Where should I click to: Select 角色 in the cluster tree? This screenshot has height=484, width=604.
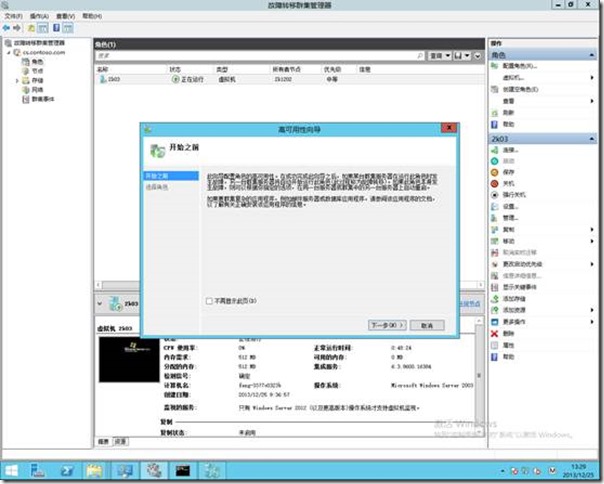click(37, 62)
